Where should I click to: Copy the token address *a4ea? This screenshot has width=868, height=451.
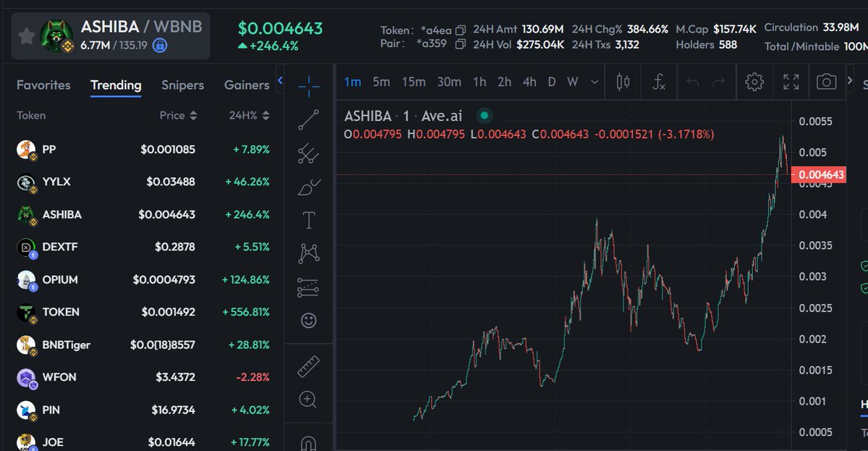point(461,30)
